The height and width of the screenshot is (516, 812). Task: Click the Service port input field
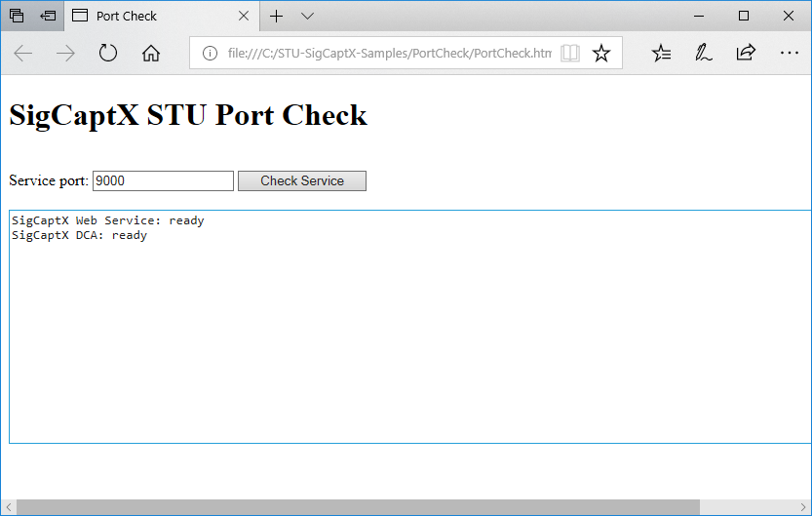click(x=163, y=180)
